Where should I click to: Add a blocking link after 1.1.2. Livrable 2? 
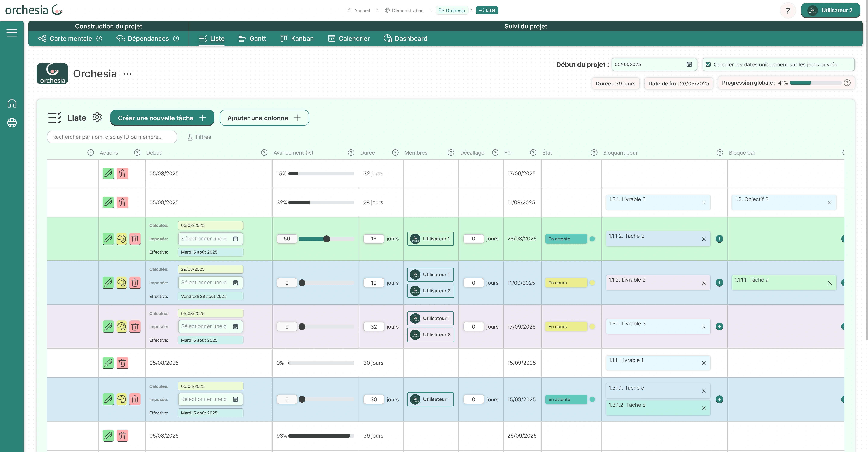pos(719,283)
